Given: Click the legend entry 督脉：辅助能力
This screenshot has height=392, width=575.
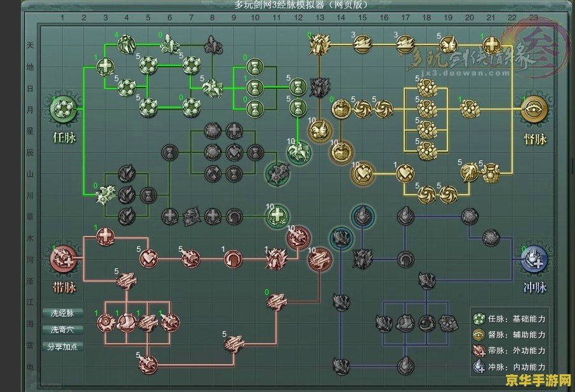Looking at the screenshot, I should [510, 334].
